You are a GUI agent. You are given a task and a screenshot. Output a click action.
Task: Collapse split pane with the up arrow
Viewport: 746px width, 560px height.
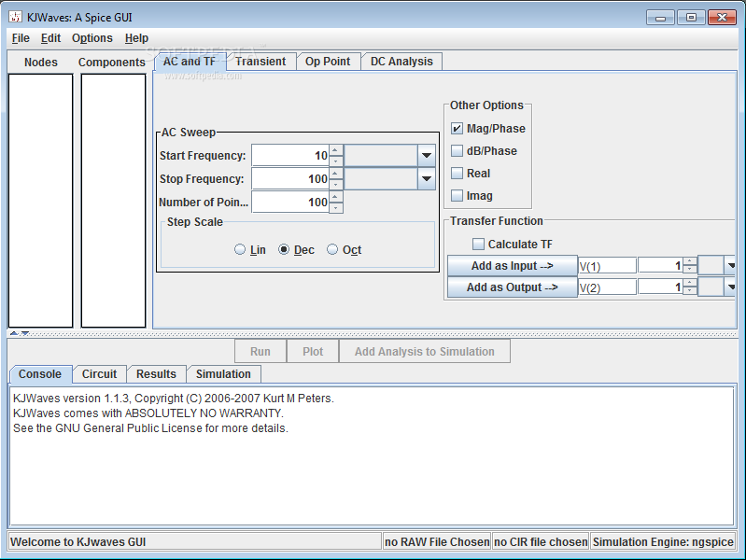[x=14, y=333]
